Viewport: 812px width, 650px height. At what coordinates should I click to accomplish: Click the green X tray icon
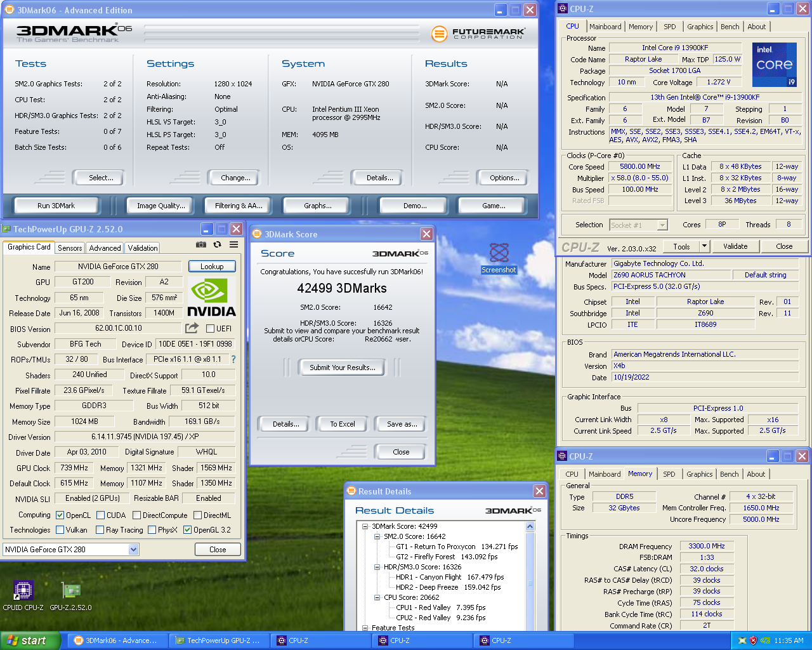coord(742,640)
